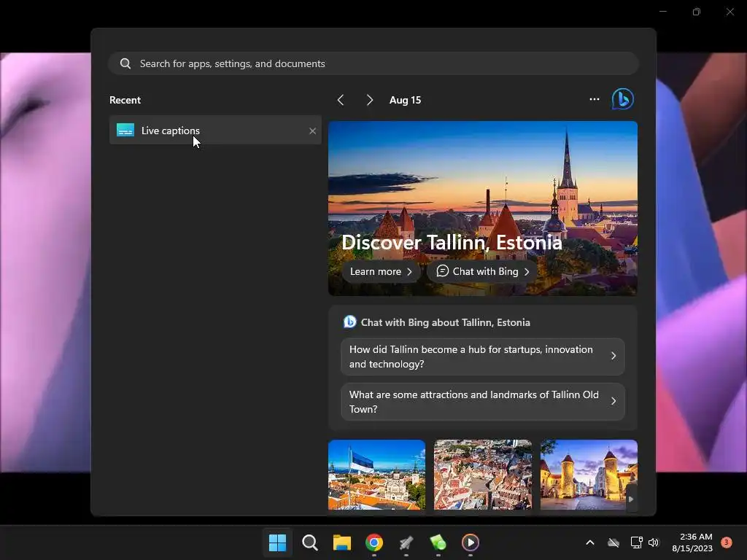The height and width of the screenshot is (560, 747).
Task: Click the search box for apps and settings
Action: tap(373, 63)
